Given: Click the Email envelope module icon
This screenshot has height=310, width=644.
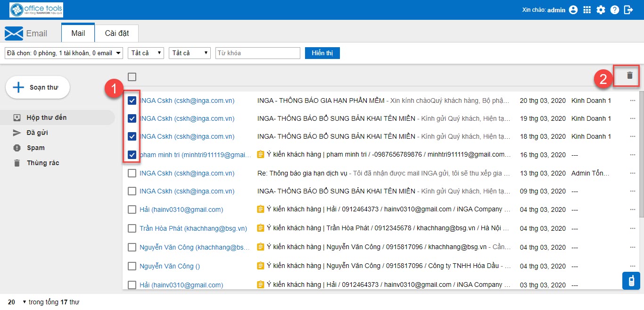Looking at the screenshot, I should [x=14, y=34].
